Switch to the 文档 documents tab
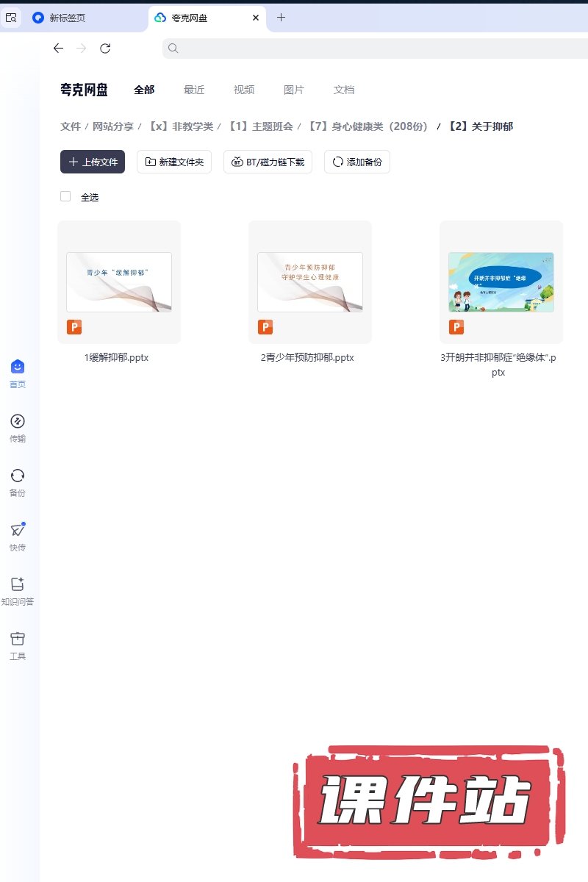588x882 pixels. point(344,90)
